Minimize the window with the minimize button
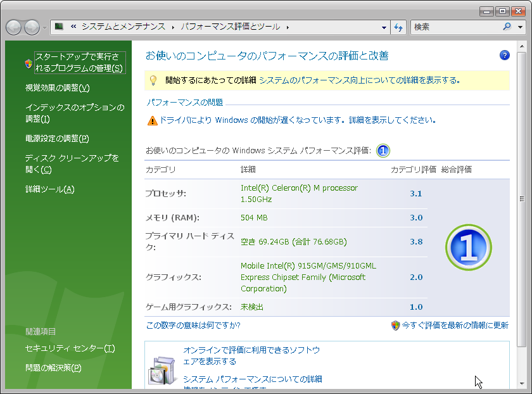This screenshot has width=532, height=394. 486,12
